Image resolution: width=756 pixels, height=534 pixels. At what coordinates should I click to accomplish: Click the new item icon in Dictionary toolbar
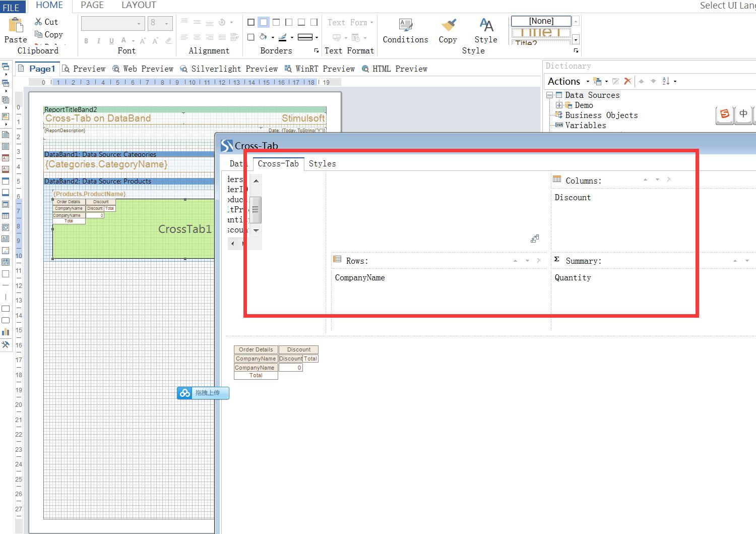tap(597, 81)
